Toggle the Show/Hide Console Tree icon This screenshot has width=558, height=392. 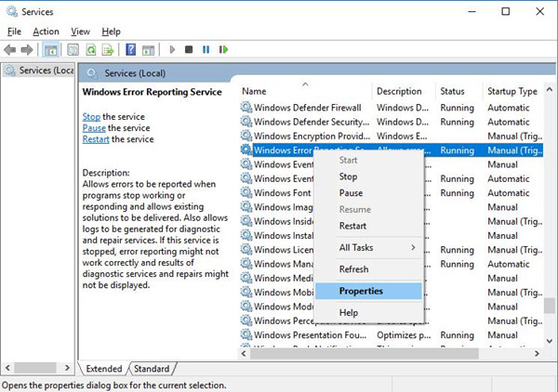[x=50, y=50]
